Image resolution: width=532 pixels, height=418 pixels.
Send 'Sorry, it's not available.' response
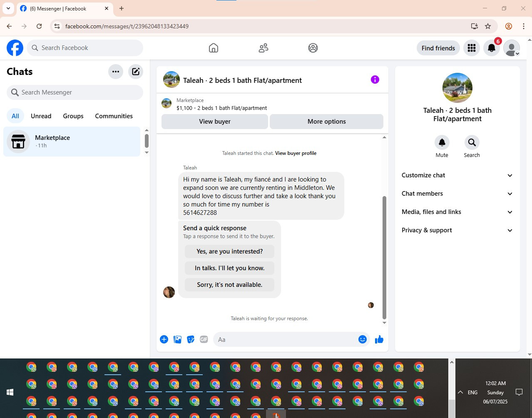pos(230,285)
